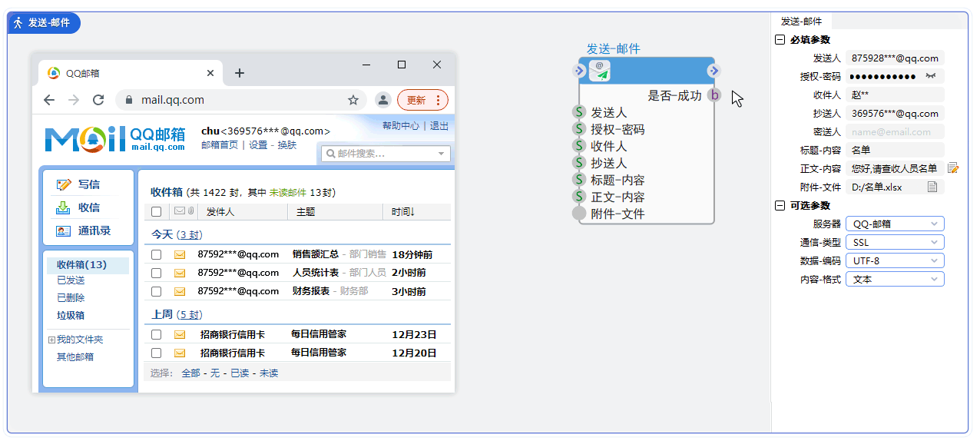Click the send-mail node icon in block header
Viewport: 980px width, 441px height.
click(600, 71)
